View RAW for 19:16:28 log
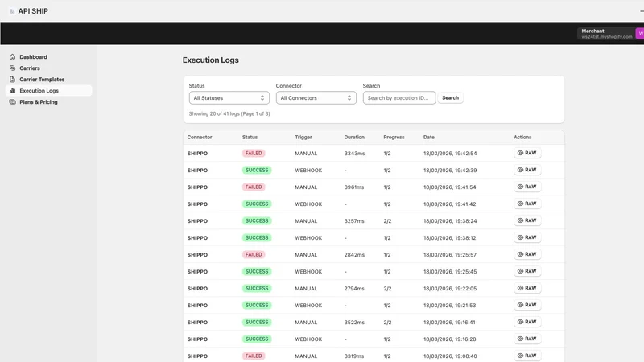Screen dimensions: 644x362 527,339
